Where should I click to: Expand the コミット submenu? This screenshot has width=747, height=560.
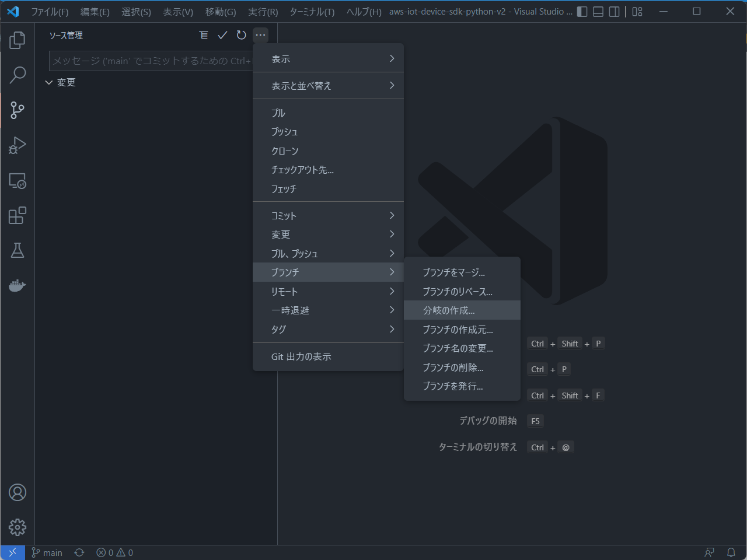(x=328, y=216)
